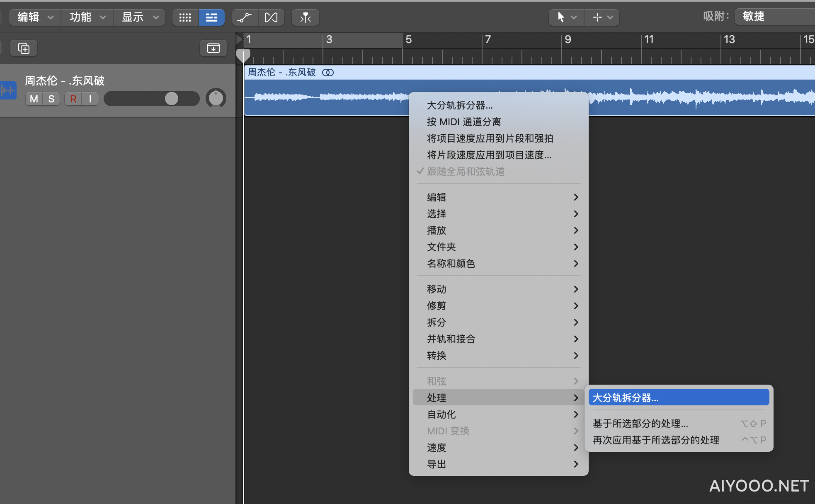The image size is (815, 504).
Task: Click the import track download icon
Action: coord(213,48)
